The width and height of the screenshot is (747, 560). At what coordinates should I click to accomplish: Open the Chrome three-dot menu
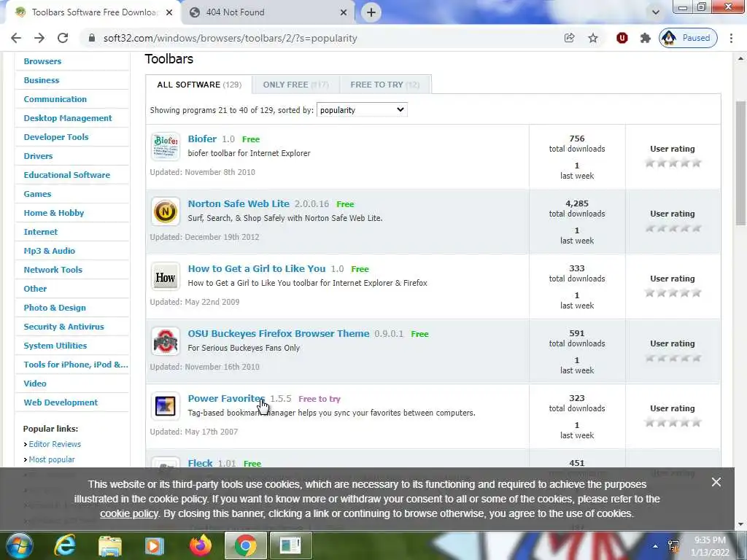pos(731,38)
